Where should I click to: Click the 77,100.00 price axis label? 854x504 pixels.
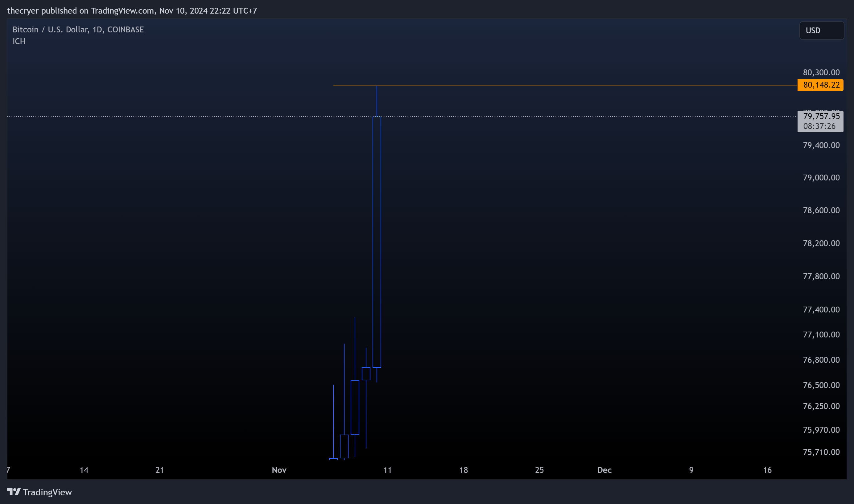click(x=821, y=335)
